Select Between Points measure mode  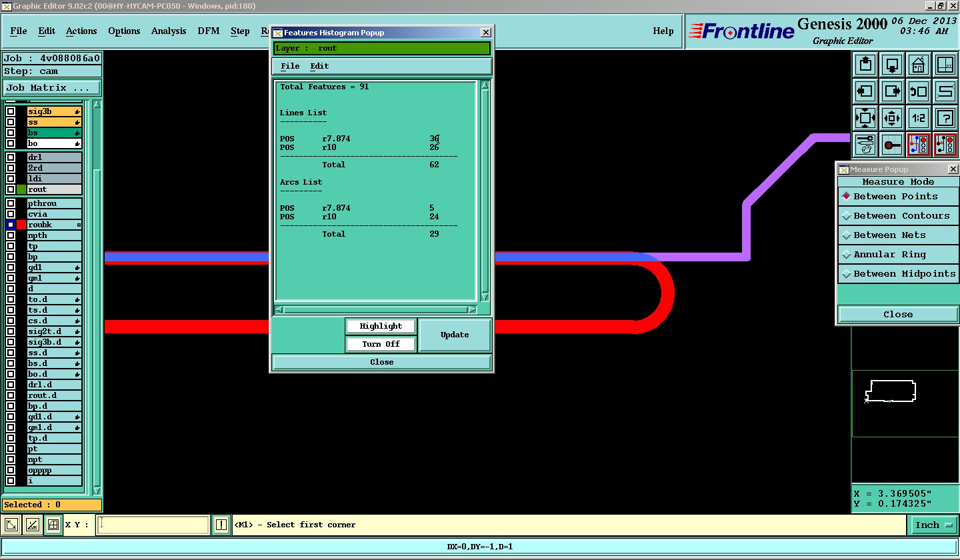point(898,197)
